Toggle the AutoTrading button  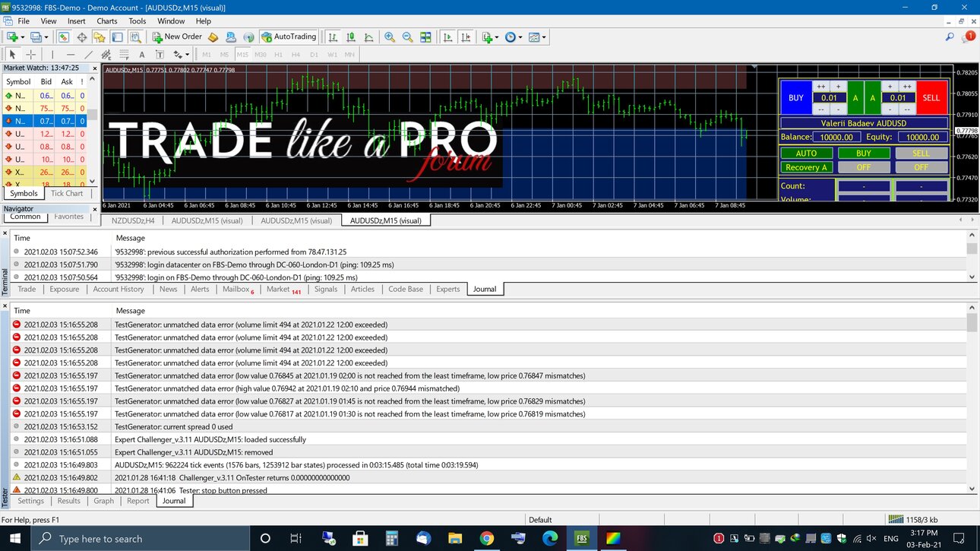coord(289,36)
